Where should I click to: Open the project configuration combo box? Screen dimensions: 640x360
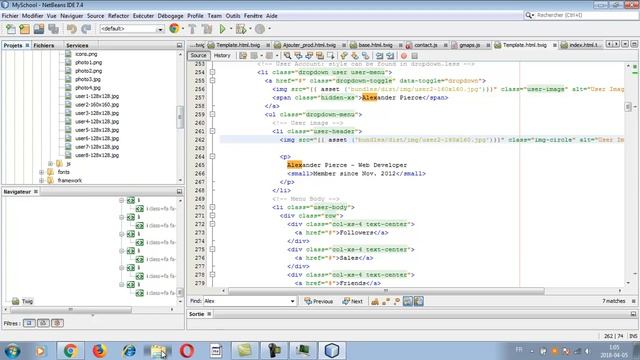(x=131, y=29)
